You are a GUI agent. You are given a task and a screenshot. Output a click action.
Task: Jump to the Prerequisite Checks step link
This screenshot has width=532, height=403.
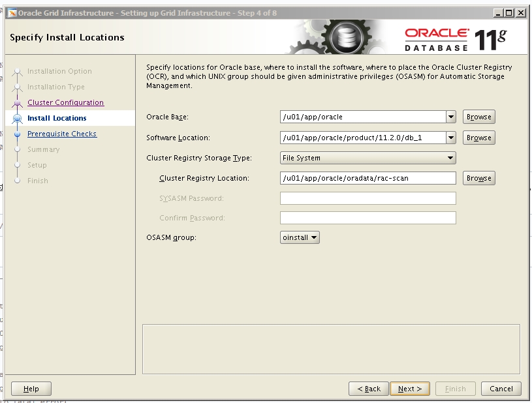point(62,134)
